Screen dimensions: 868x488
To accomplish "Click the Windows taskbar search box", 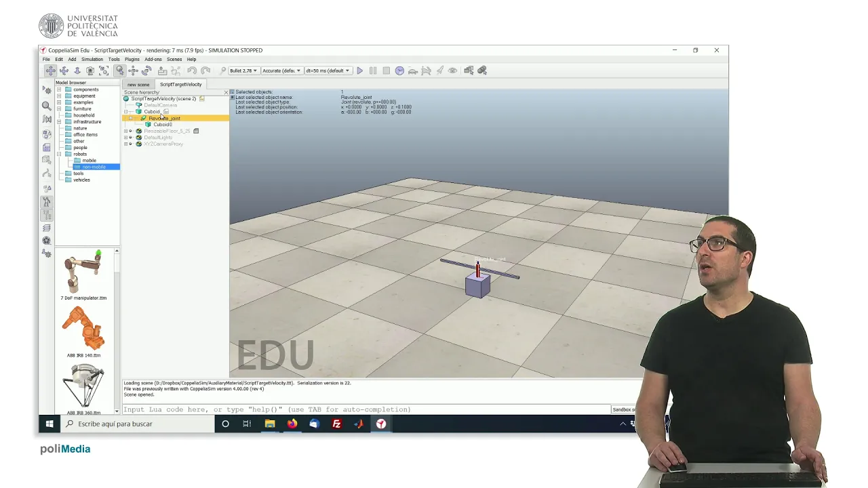I will [138, 424].
